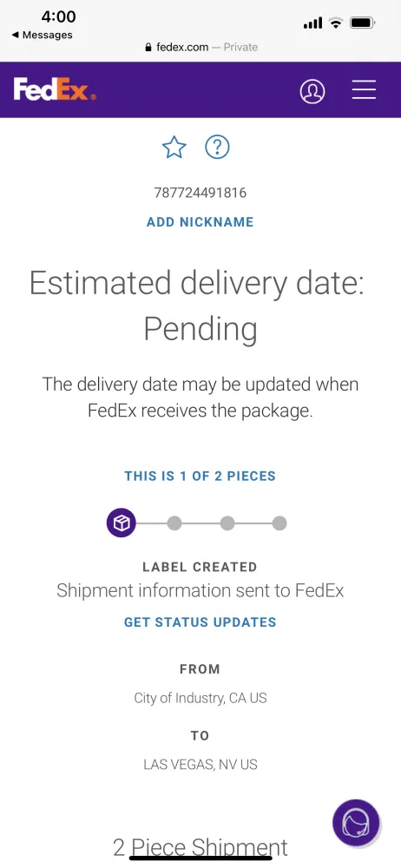The image size is (401, 868).
Task: Tap the fedex.com address bar
Action: [x=200, y=48]
